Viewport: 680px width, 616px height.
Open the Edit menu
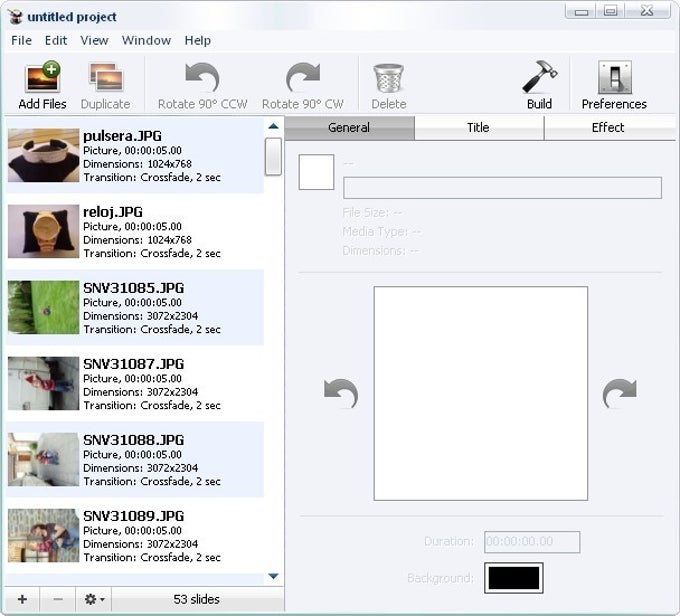point(56,40)
